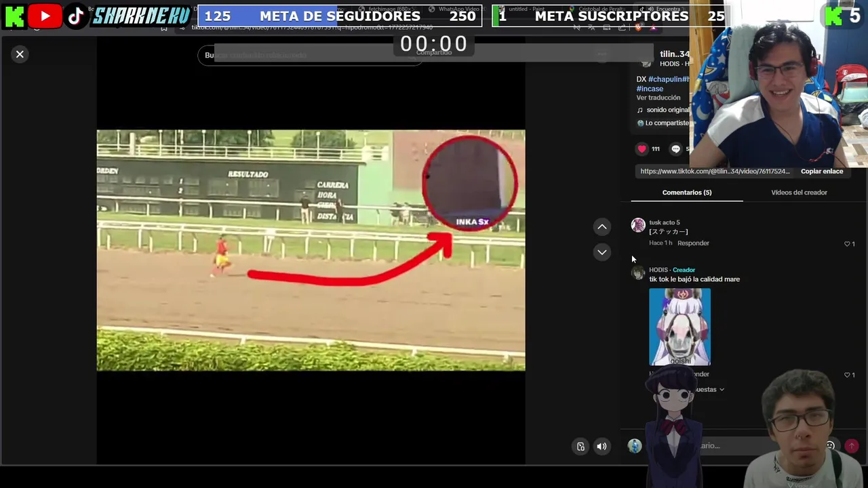868x488 pixels.
Task: Open tusk acto 5's profile avatar
Action: click(638, 226)
